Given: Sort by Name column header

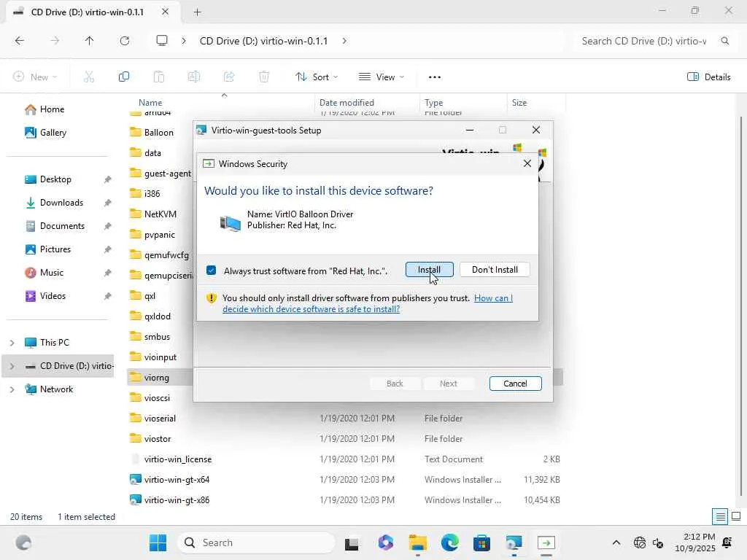Looking at the screenshot, I should tap(150, 102).
